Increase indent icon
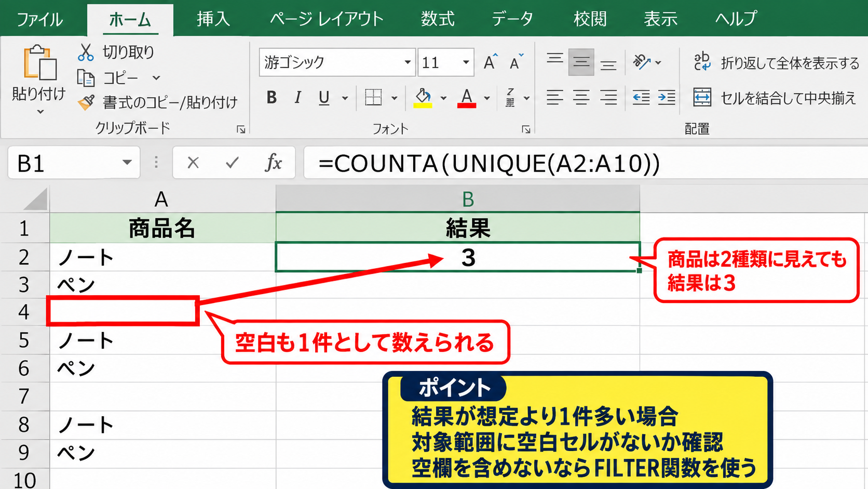The height and width of the screenshot is (489, 868). [667, 97]
